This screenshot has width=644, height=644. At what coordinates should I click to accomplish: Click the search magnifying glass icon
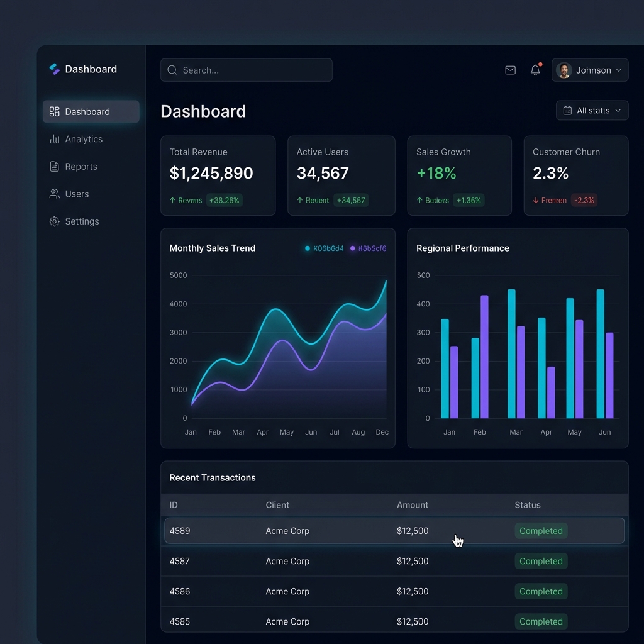click(x=171, y=70)
